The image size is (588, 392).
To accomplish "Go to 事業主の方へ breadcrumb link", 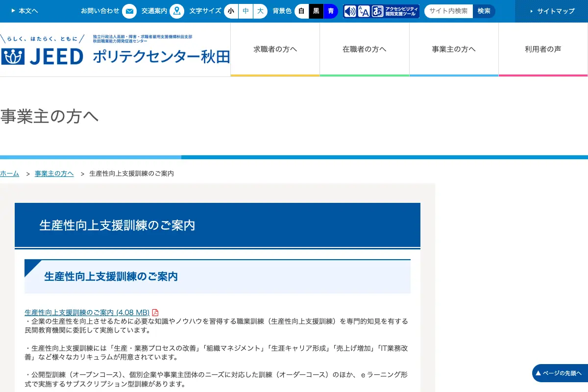I will tap(54, 173).
